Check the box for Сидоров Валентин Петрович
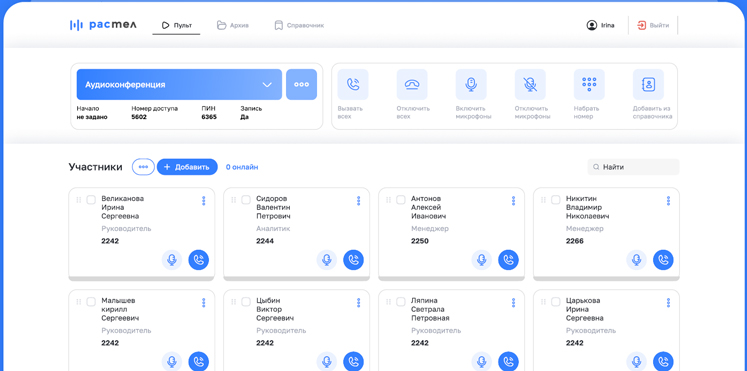Screen dimensions: 747x371 pyautogui.click(x=246, y=200)
